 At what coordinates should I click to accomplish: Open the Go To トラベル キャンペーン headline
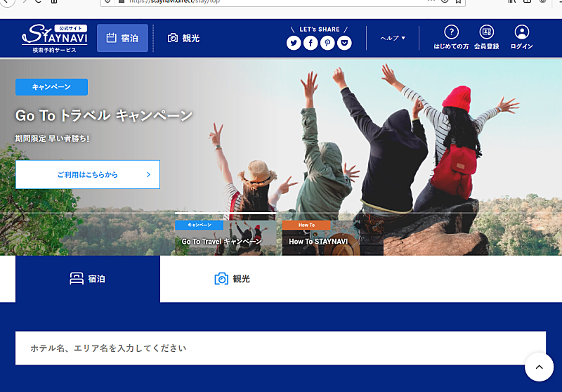(x=104, y=115)
